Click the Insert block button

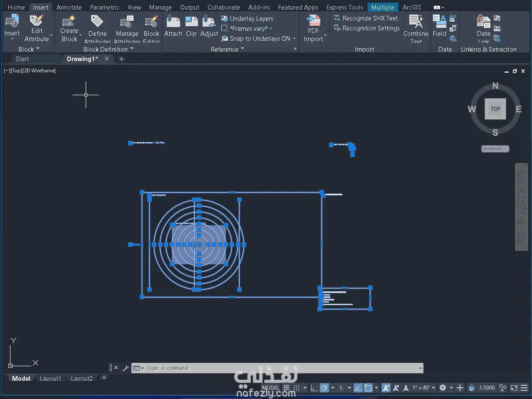point(12,26)
